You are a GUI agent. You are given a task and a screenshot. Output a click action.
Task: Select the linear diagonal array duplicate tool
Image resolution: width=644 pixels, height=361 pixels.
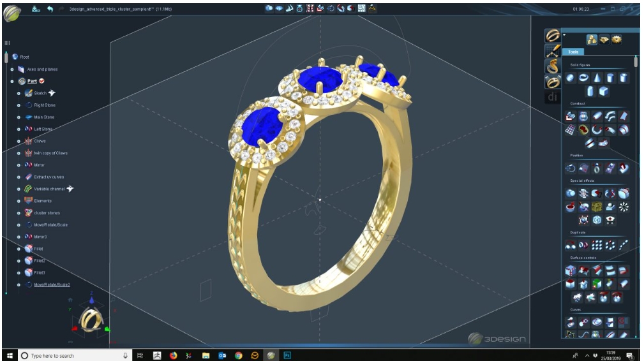click(x=623, y=245)
